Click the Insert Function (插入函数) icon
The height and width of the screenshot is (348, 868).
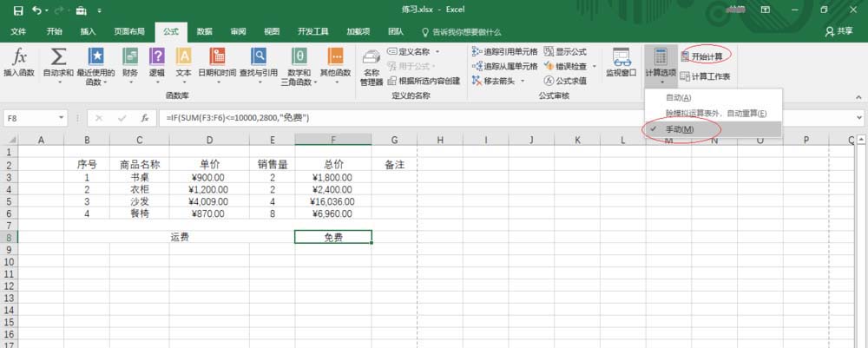[x=20, y=62]
